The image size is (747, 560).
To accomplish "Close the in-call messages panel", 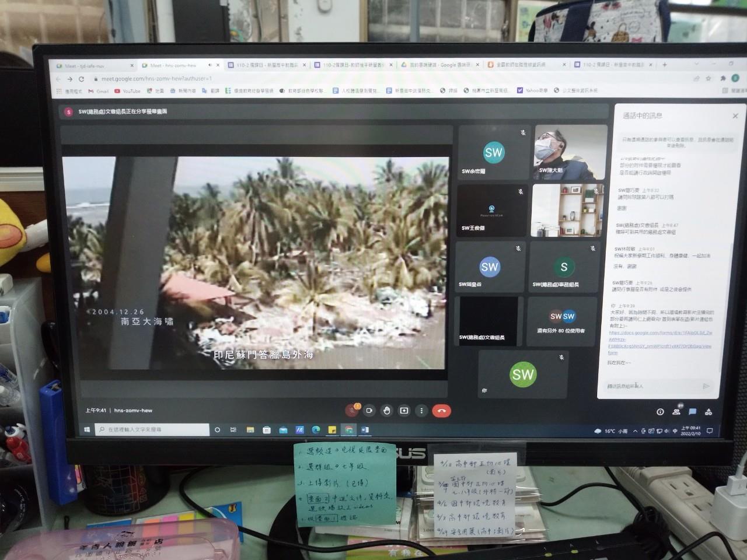I will (735, 116).
